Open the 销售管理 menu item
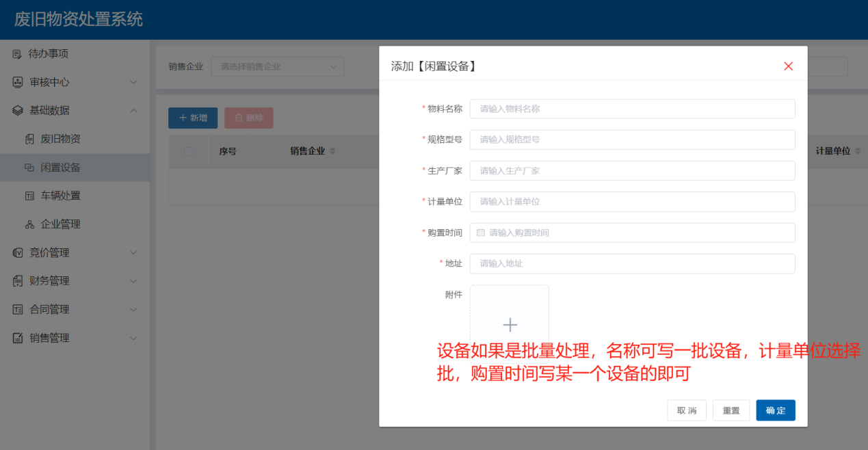The image size is (868, 450). tap(49, 338)
